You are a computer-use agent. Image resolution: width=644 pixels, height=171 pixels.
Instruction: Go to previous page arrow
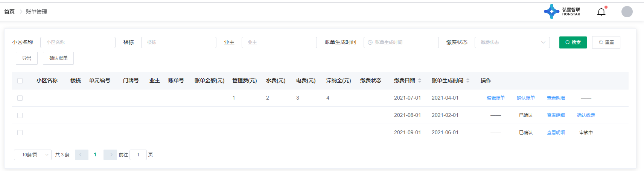click(x=81, y=155)
